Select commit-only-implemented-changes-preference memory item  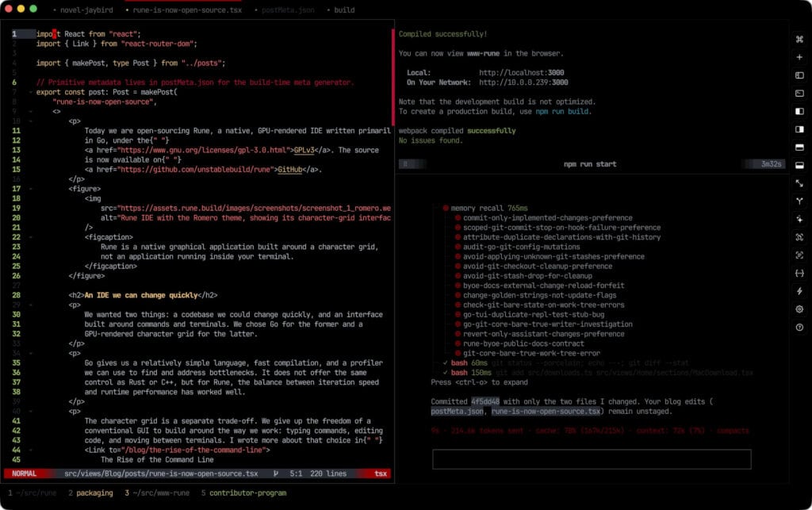pos(547,218)
